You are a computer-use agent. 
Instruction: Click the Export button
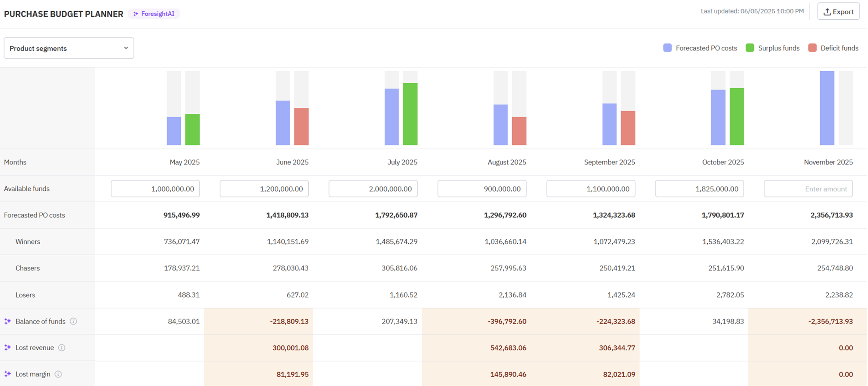tap(838, 12)
